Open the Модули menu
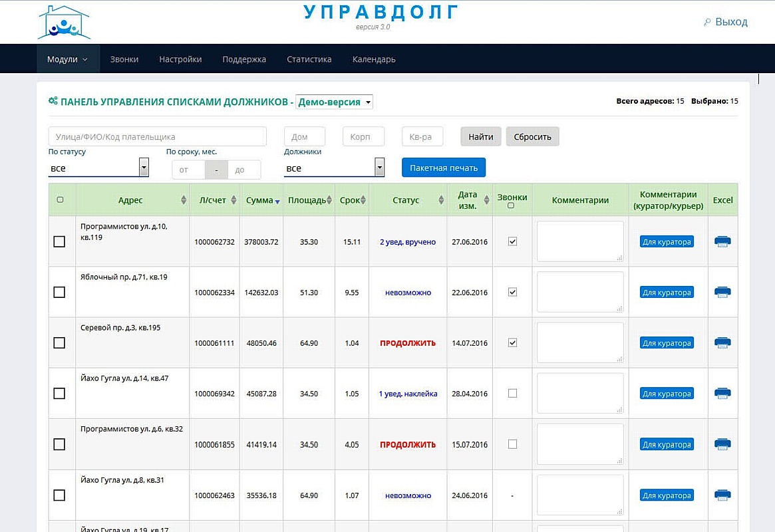This screenshot has width=775, height=532. [x=67, y=59]
